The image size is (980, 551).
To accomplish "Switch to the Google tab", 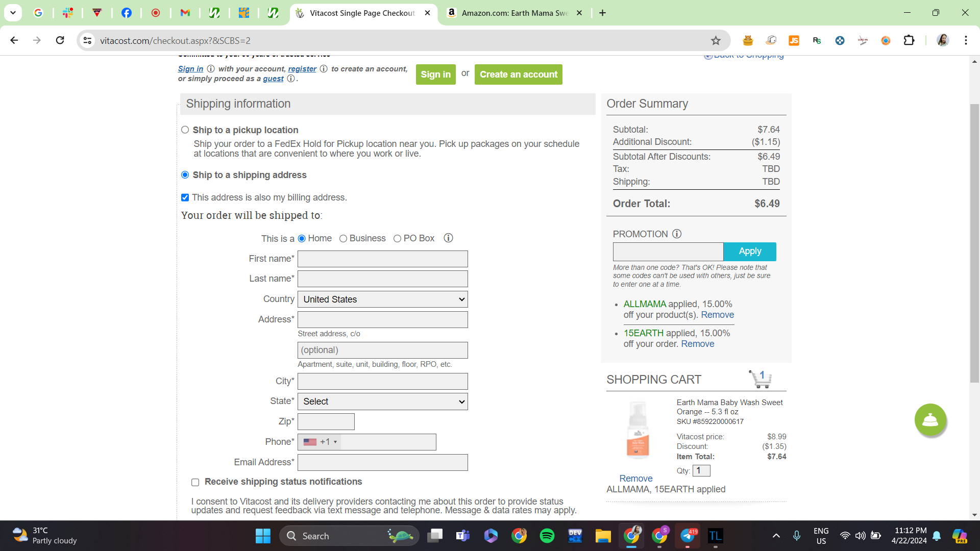I will (38, 13).
